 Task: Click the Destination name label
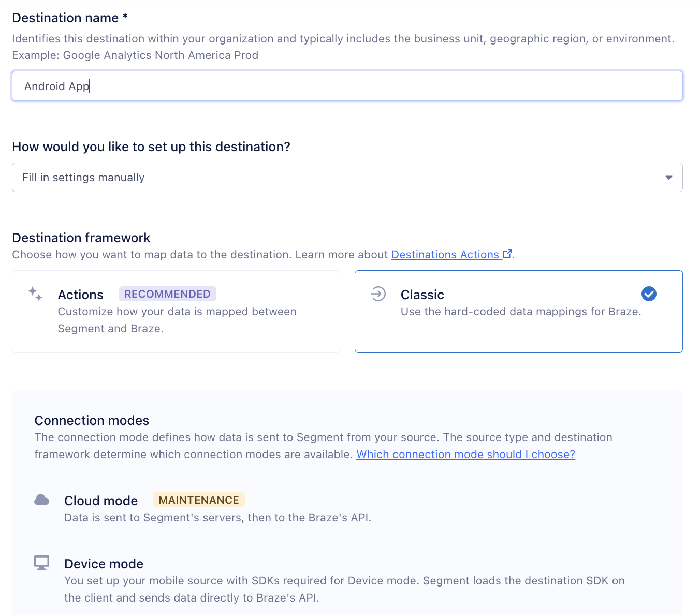70,18
